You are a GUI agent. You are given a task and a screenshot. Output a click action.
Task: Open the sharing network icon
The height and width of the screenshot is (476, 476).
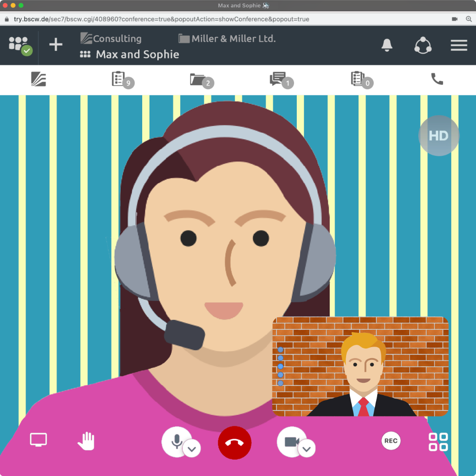point(423,46)
